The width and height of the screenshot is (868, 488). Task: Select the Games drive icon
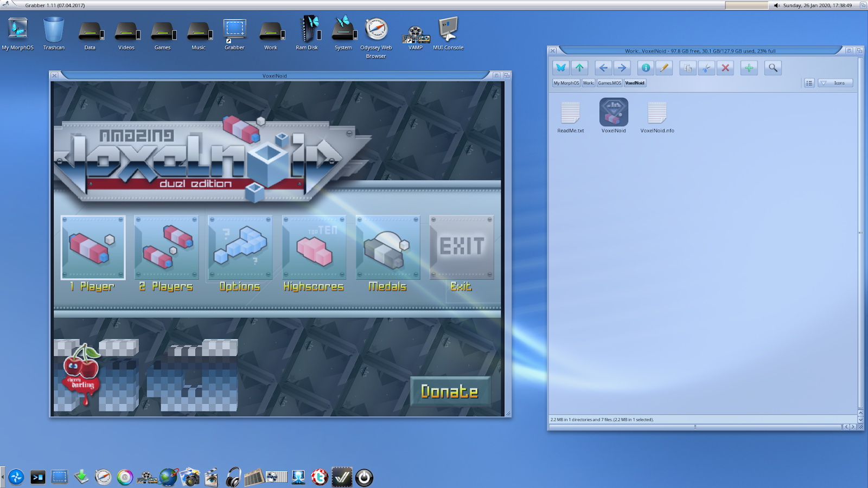point(163,36)
